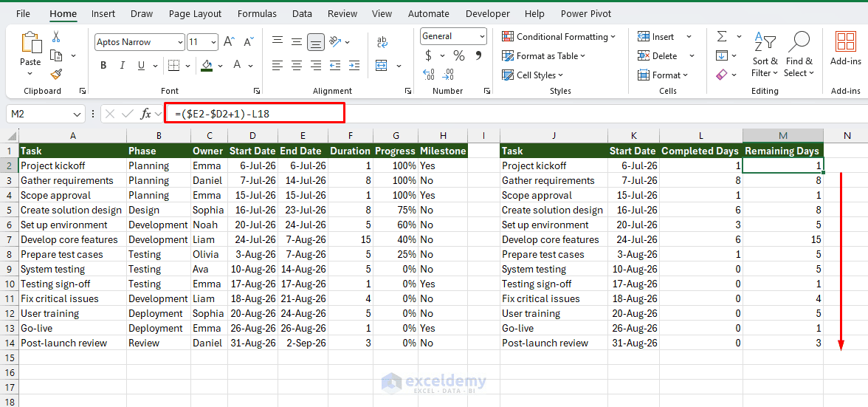The width and height of the screenshot is (868, 407).
Task: Click the Fill down icon in Editing
Action: [721, 55]
